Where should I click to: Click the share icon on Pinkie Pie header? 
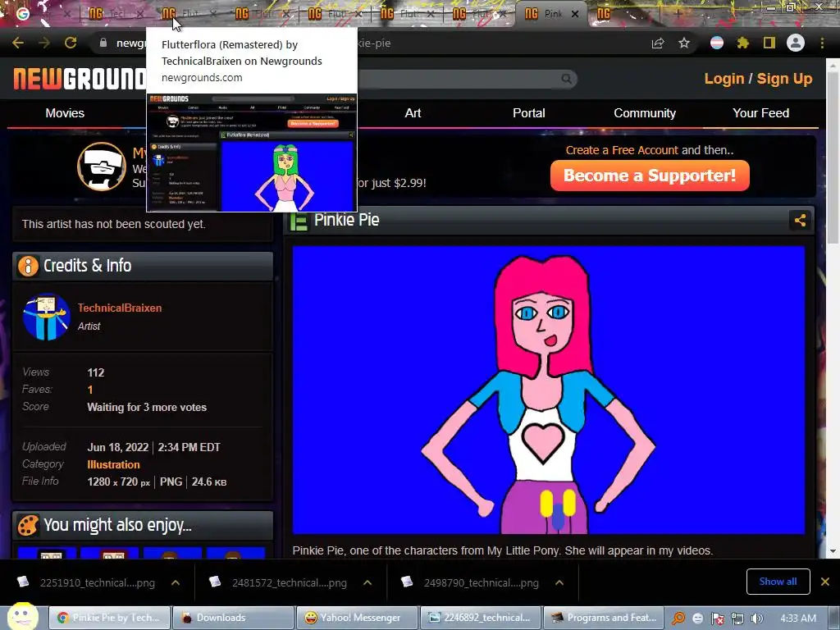(800, 220)
